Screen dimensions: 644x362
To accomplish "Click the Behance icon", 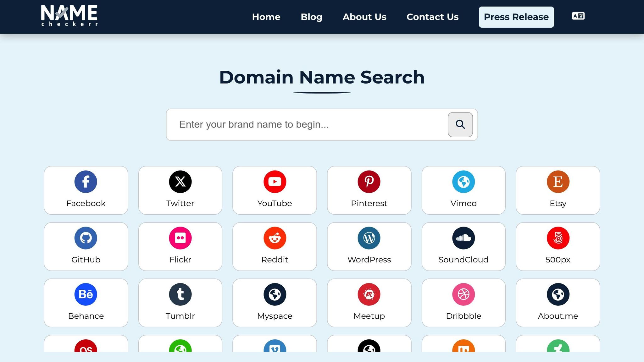I will (x=86, y=294).
